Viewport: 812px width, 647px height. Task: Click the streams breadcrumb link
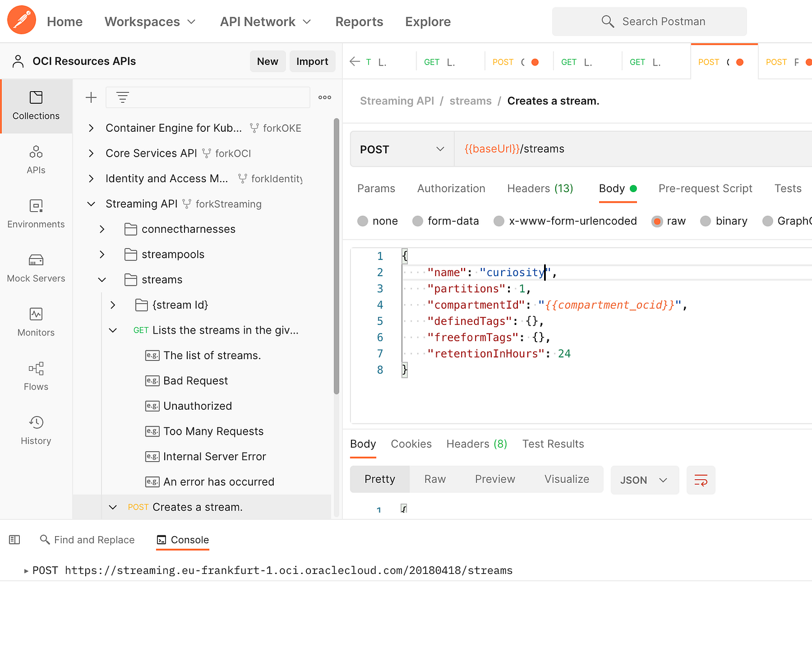pyautogui.click(x=470, y=101)
